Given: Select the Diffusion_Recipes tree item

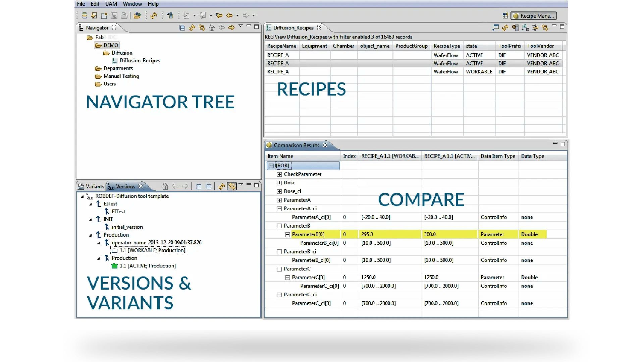Looking at the screenshot, I should coord(140,60).
